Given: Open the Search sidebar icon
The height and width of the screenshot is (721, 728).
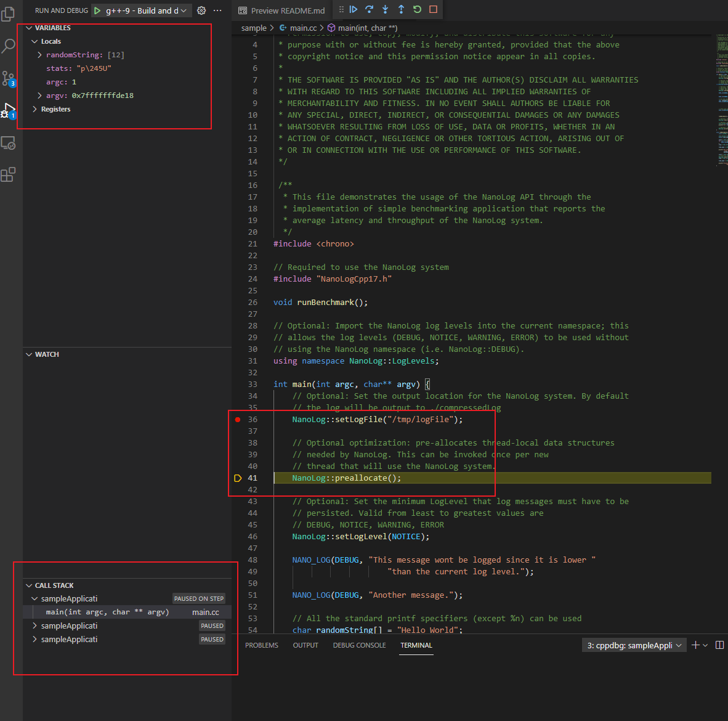Looking at the screenshot, I should point(9,46).
